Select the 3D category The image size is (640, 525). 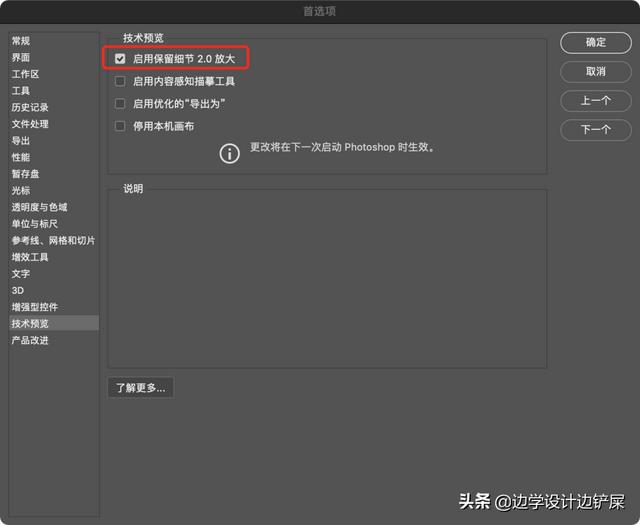tap(54, 290)
